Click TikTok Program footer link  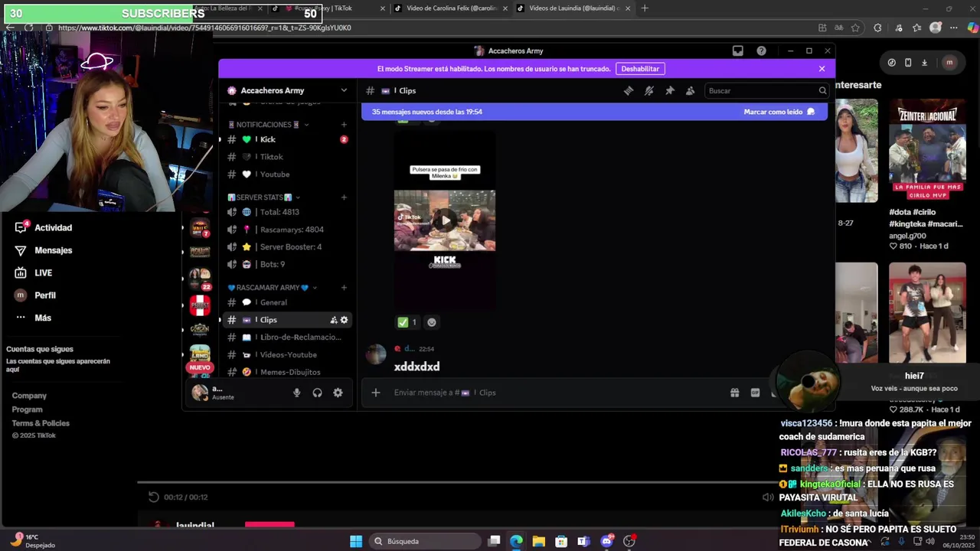27,409
